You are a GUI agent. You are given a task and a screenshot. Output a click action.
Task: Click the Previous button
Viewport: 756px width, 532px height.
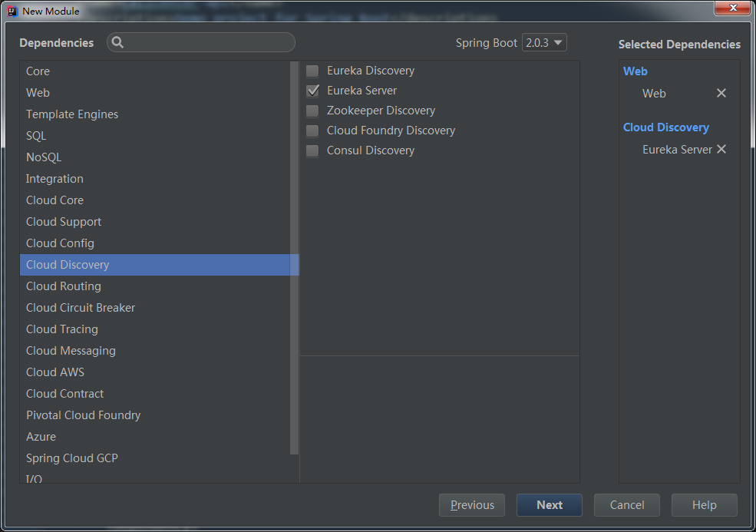tap(471, 505)
